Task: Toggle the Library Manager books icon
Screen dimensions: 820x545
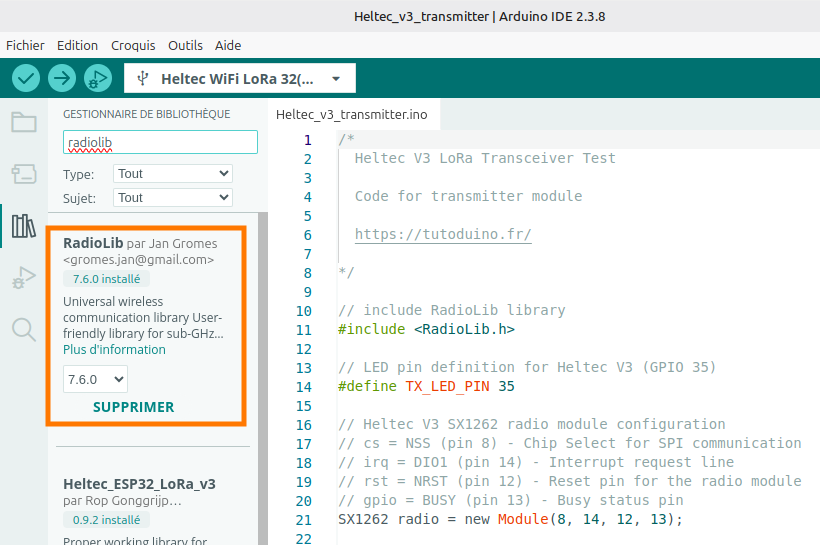Action: [24, 226]
